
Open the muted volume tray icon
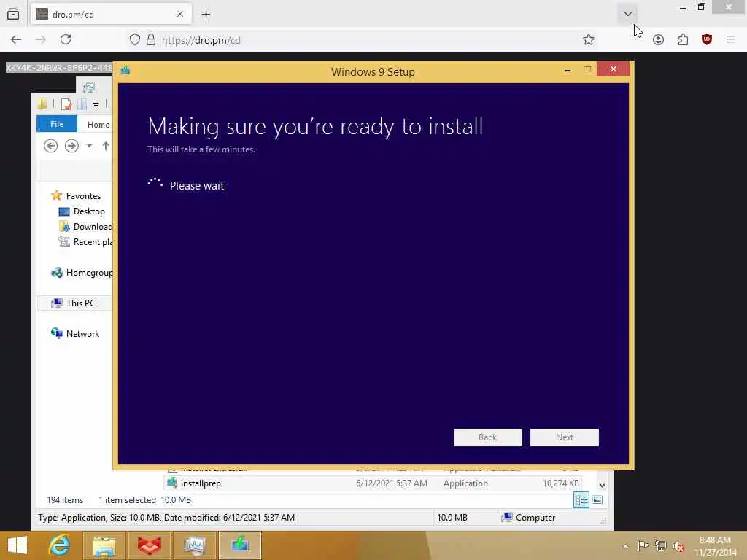[678, 546]
